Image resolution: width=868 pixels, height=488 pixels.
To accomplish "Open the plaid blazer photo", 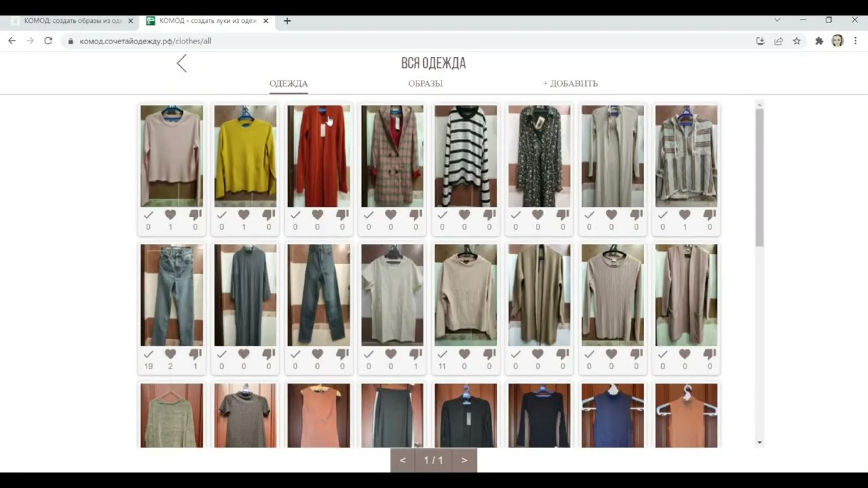I will pos(392,156).
